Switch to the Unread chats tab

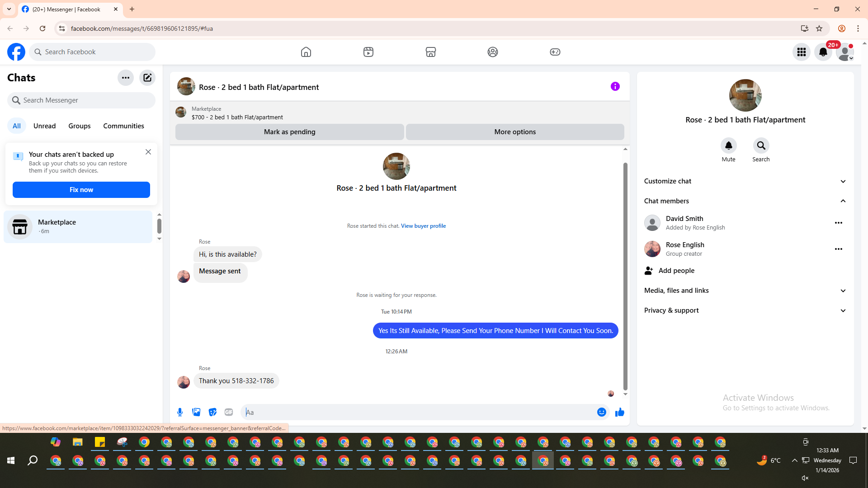[x=44, y=126]
